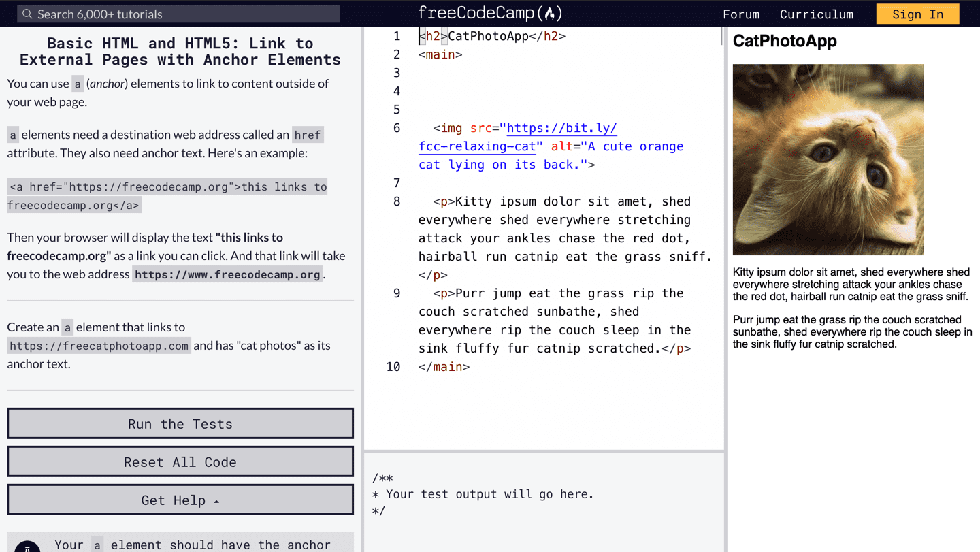Open the Forum menu item

(740, 14)
